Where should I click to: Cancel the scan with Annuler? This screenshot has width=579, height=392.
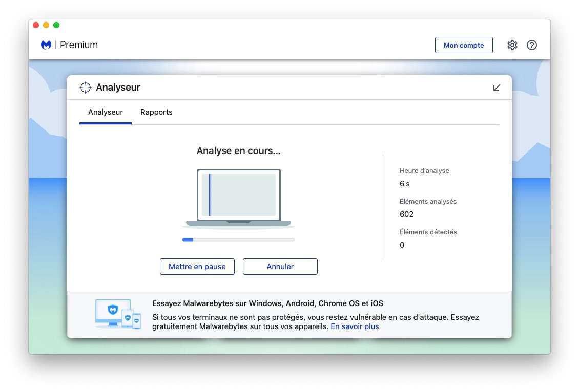[x=280, y=267]
